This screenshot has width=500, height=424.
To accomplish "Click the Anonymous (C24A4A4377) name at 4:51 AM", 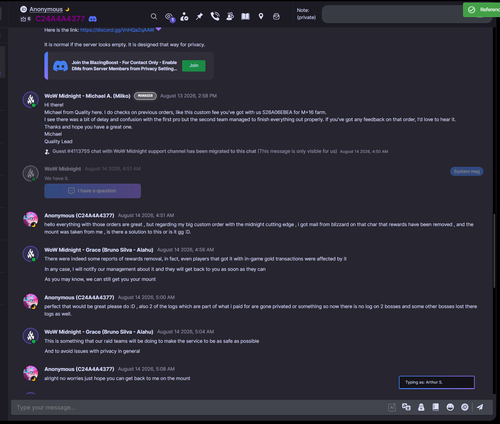I will coord(79,216).
